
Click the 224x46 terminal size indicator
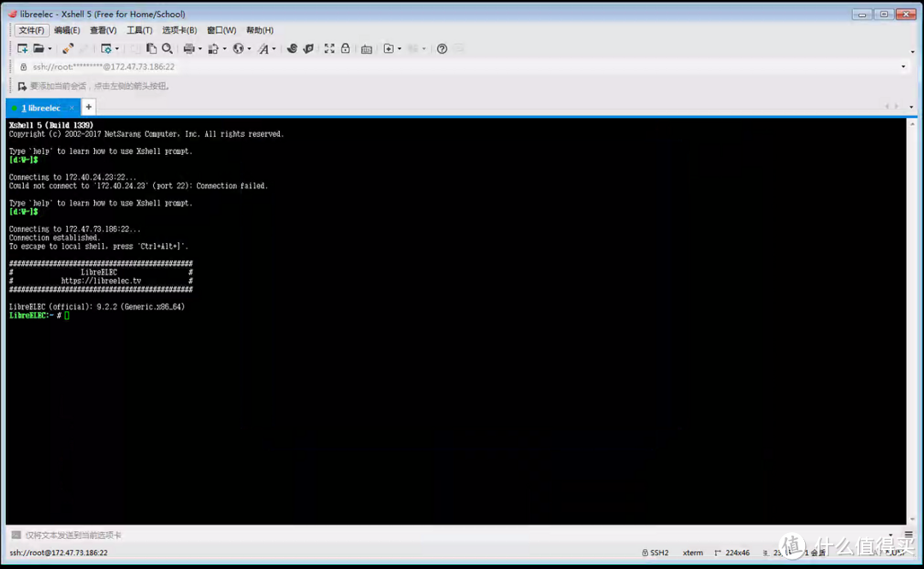pos(732,553)
